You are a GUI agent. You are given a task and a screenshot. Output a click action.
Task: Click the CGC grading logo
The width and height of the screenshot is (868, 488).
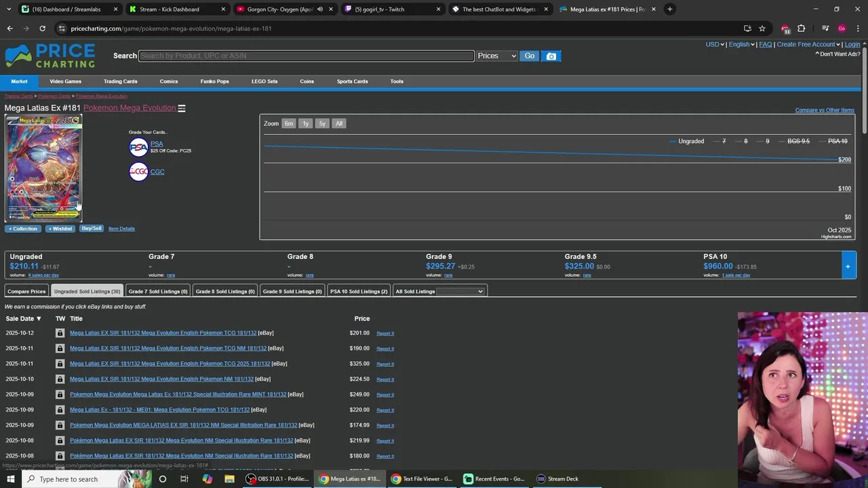[x=138, y=171]
